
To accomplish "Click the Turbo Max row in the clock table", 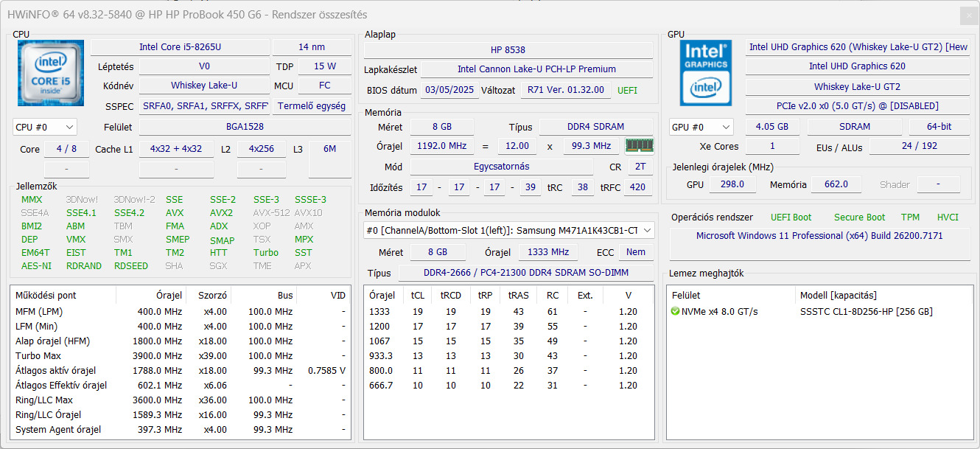I will pos(181,355).
